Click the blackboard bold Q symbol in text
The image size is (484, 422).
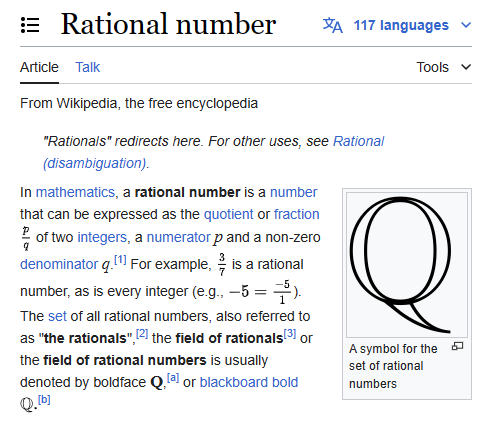(27, 405)
